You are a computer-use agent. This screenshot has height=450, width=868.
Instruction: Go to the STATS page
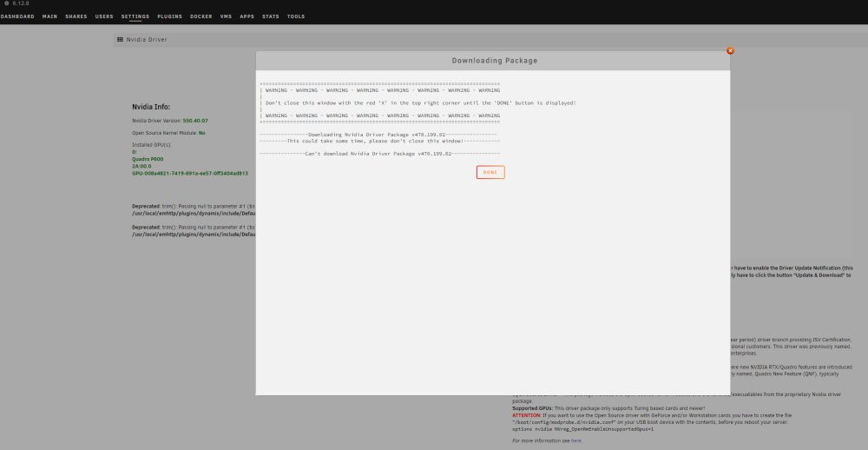(271, 17)
